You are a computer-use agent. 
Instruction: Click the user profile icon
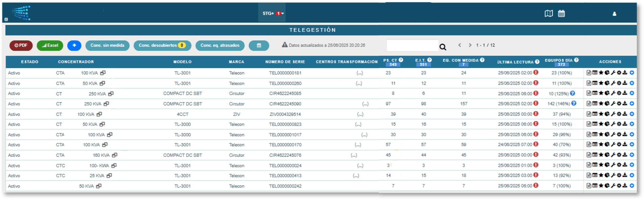pos(614,14)
